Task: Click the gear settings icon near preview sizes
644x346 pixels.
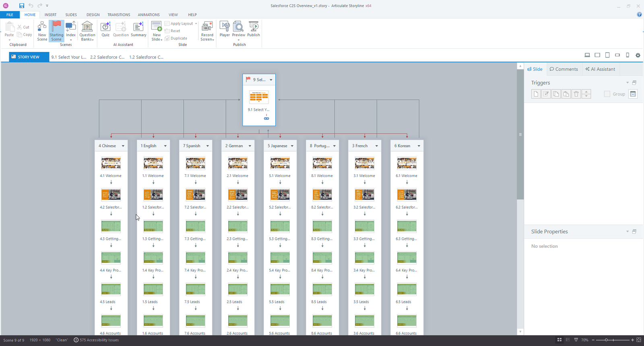Action: pos(638,56)
